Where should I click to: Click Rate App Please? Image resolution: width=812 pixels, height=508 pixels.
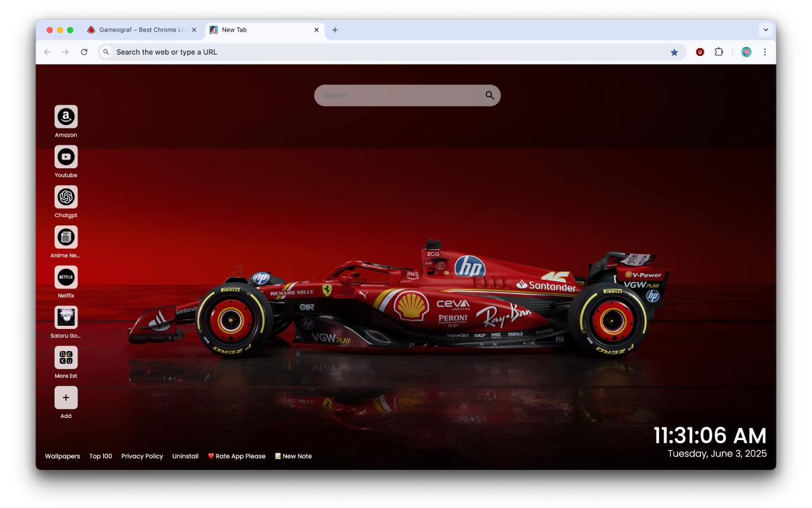click(x=237, y=456)
